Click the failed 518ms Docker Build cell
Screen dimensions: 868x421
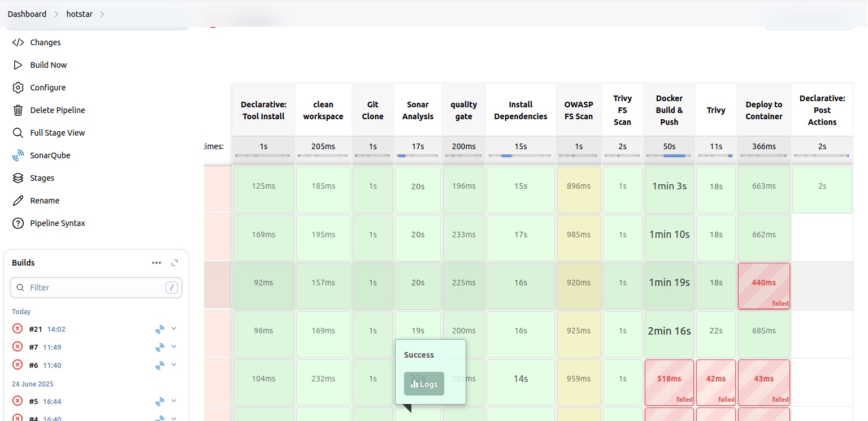point(669,383)
